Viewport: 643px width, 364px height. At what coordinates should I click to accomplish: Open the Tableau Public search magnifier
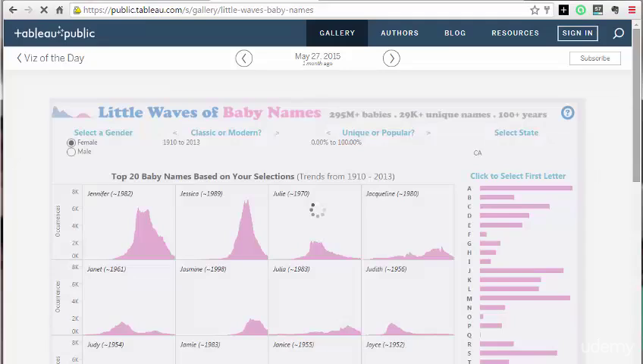[x=619, y=33]
